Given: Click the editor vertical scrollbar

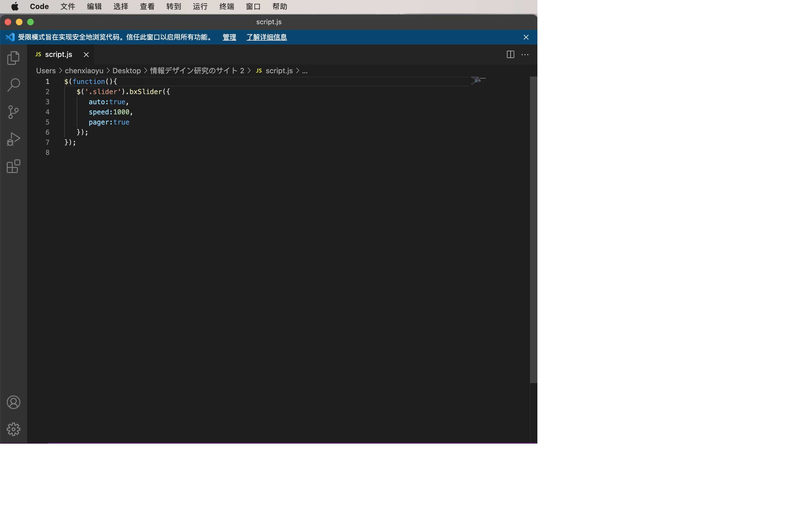Looking at the screenshot, I should tap(533, 229).
